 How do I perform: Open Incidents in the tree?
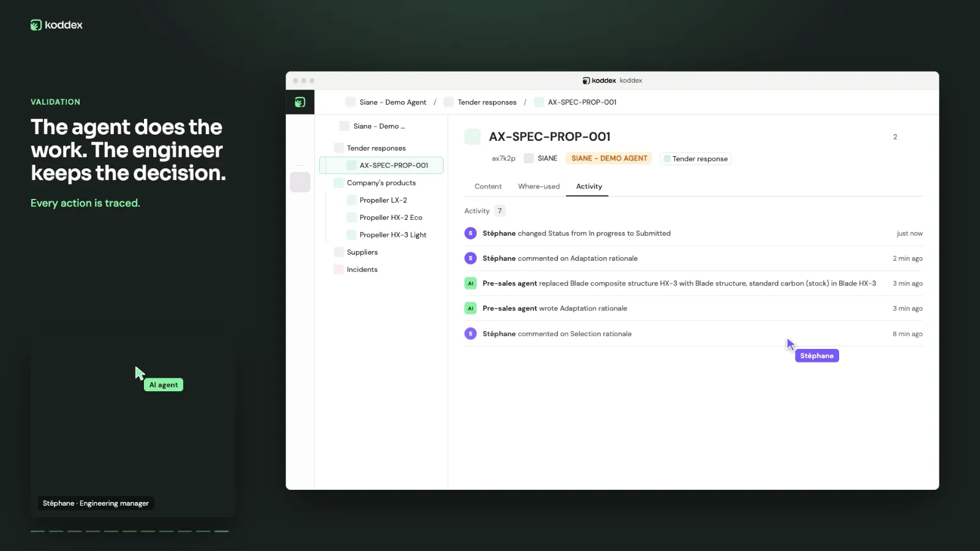(362, 269)
